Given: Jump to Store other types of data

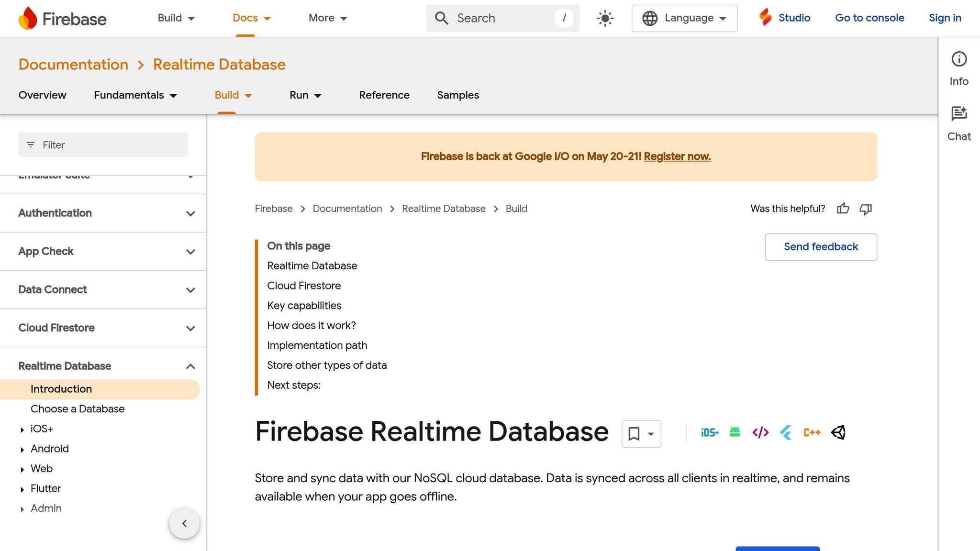Looking at the screenshot, I should click(x=327, y=365).
